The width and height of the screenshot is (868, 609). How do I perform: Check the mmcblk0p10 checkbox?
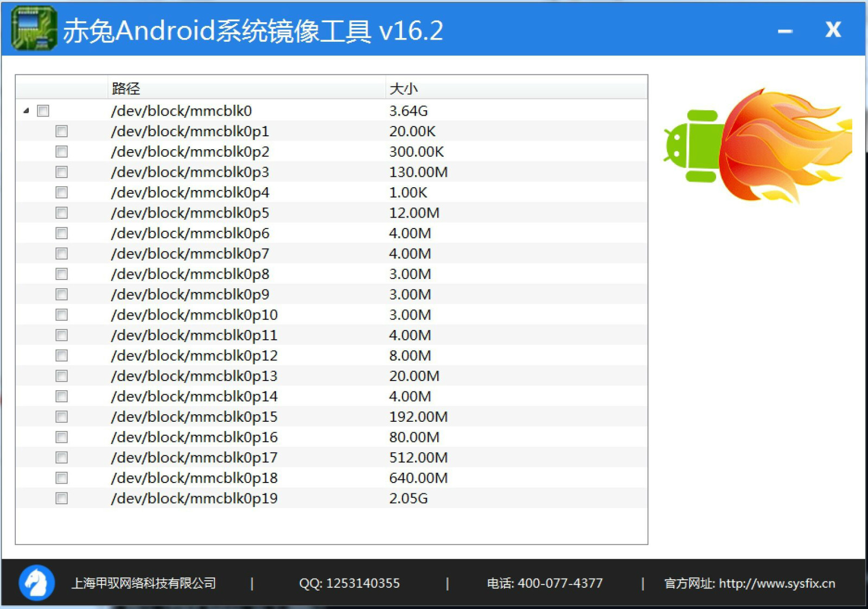pos(61,315)
